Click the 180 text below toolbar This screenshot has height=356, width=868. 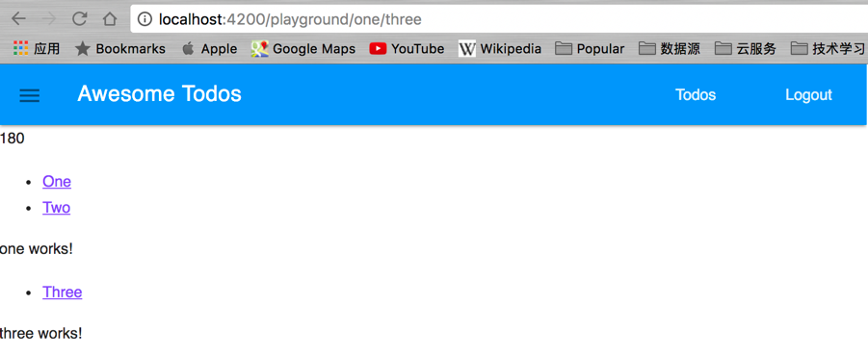tap(13, 139)
